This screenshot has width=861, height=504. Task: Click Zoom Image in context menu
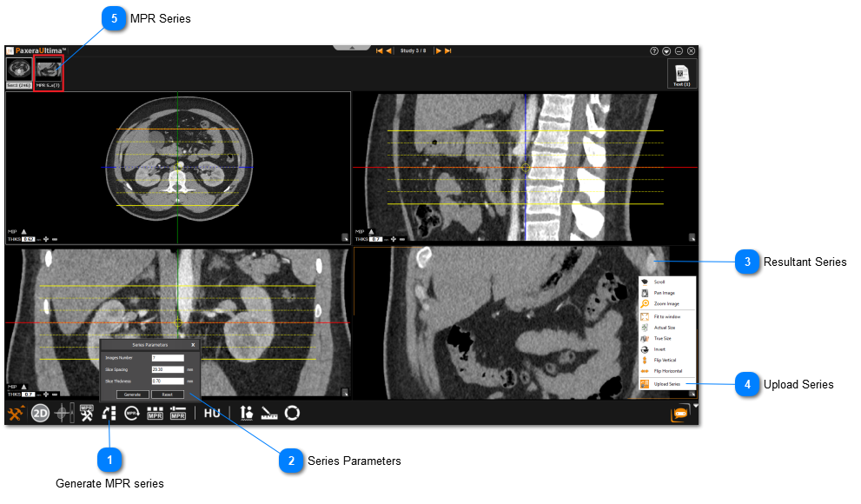(666, 304)
